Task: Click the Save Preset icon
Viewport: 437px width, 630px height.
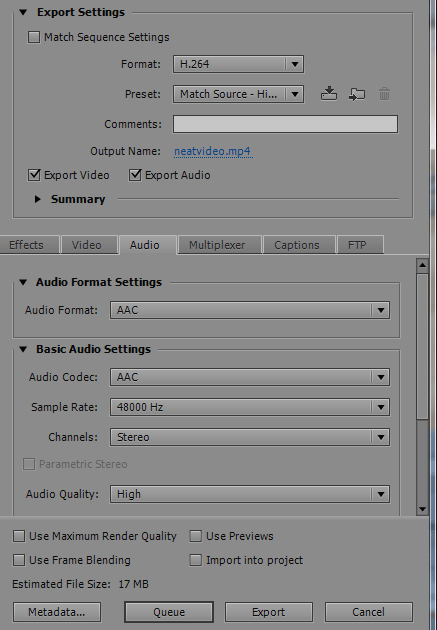Action: [329, 94]
